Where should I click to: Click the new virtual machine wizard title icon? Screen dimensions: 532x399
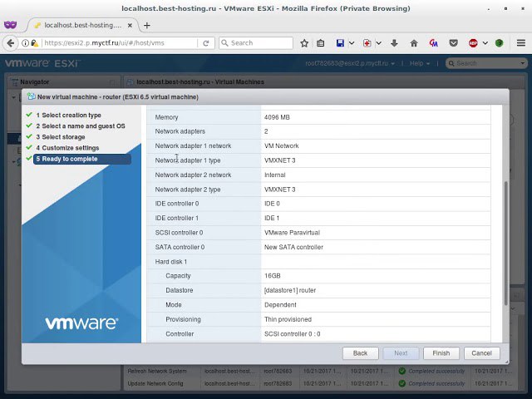point(32,96)
